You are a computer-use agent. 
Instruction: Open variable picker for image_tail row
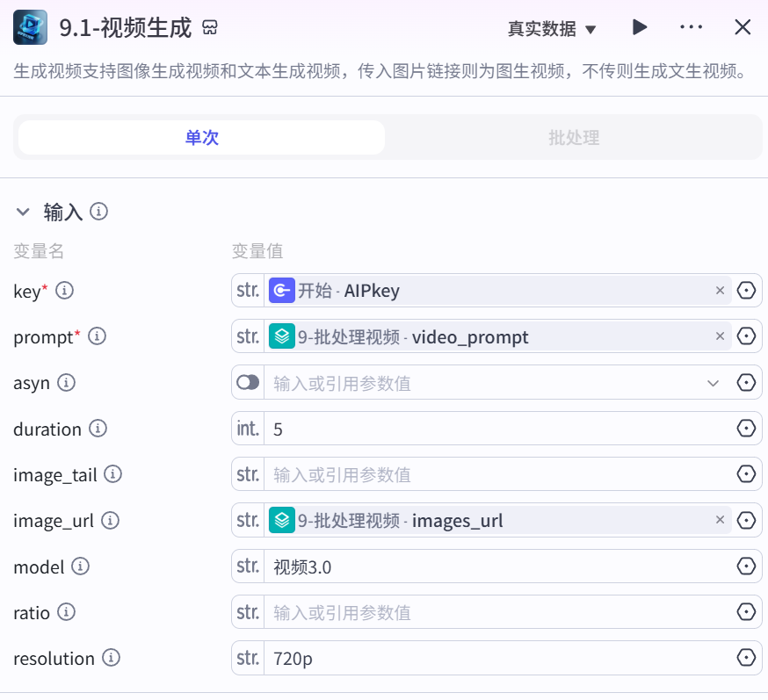click(746, 474)
